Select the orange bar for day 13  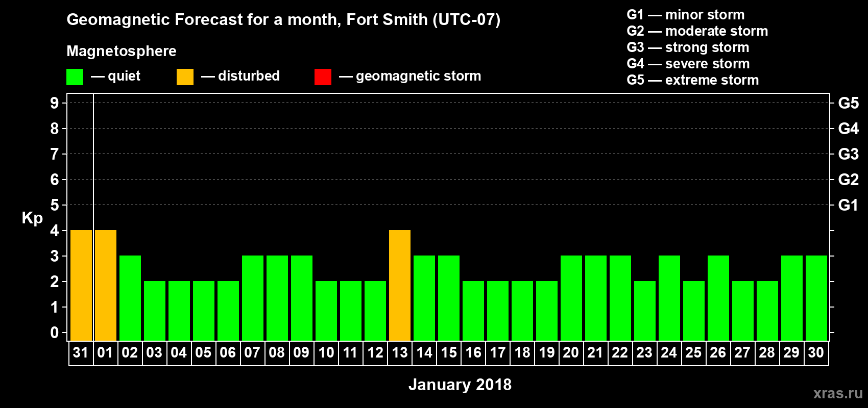point(400,286)
